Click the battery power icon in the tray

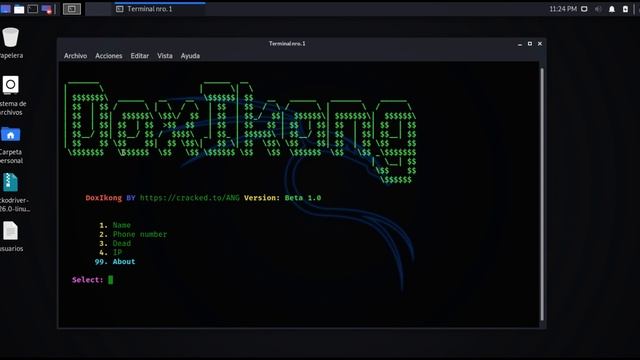[x=625, y=9]
